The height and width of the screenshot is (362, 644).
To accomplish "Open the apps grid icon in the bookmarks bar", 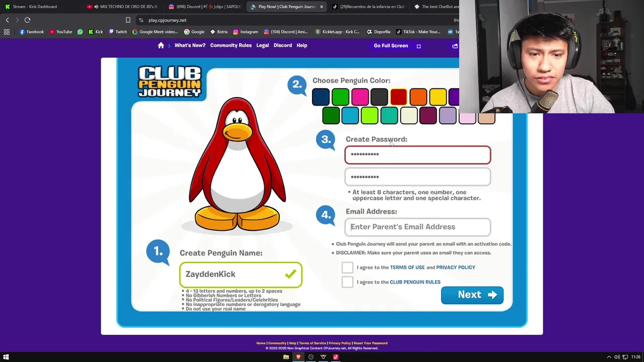I will [x=7, y=32].
